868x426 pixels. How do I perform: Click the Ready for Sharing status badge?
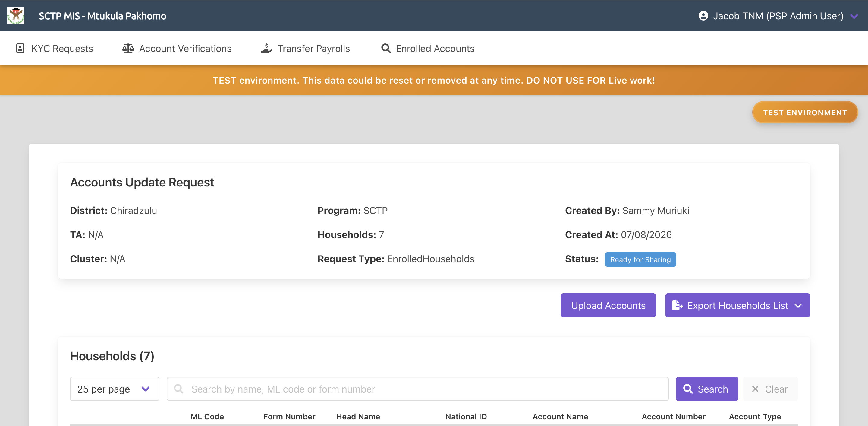click(640, 259)
